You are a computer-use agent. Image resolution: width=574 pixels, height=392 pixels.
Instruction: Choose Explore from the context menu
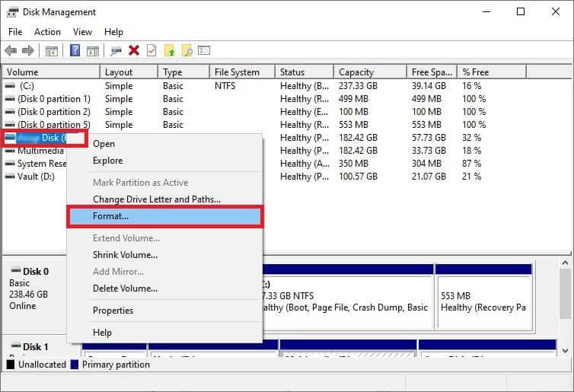click(x=164, y=161)
